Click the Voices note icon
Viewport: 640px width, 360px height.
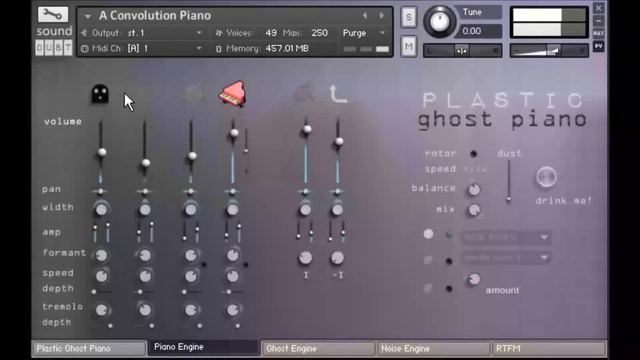tap(219, 33)
